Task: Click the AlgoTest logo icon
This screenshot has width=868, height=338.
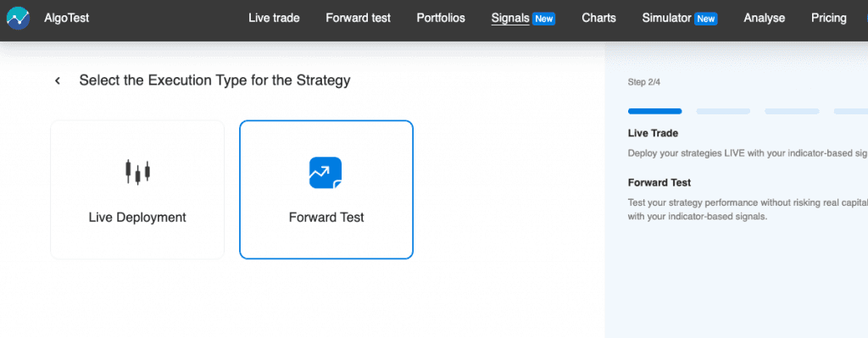Action: click(x=19, y=19)
